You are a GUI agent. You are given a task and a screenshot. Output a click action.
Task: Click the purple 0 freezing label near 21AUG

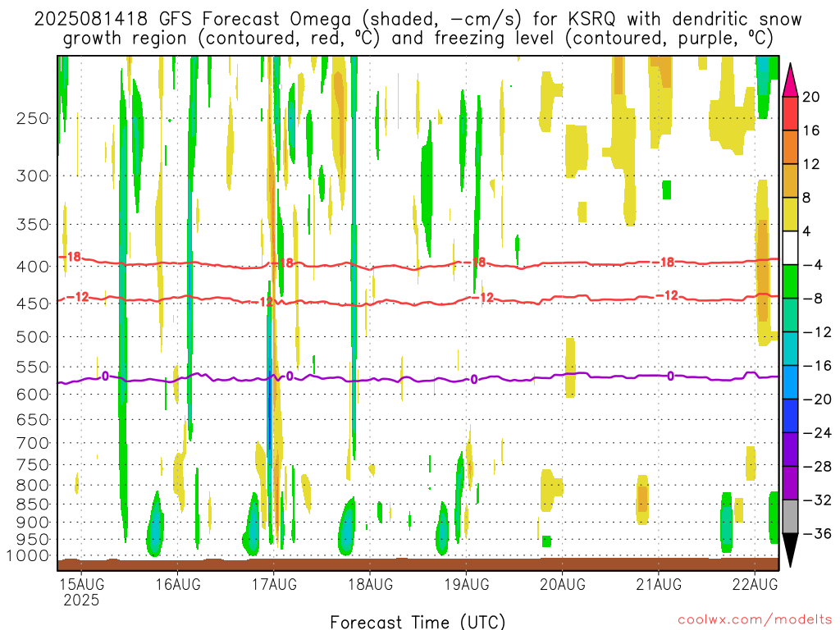tap(671, 377)
